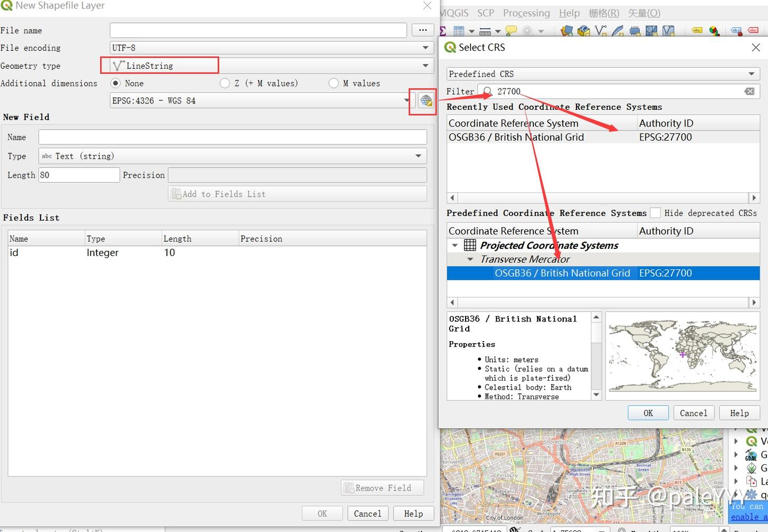768x532 pixels.
Task: Click OK in Select CRS dialog
Action: pyautogui.click(x=648, y=413)
